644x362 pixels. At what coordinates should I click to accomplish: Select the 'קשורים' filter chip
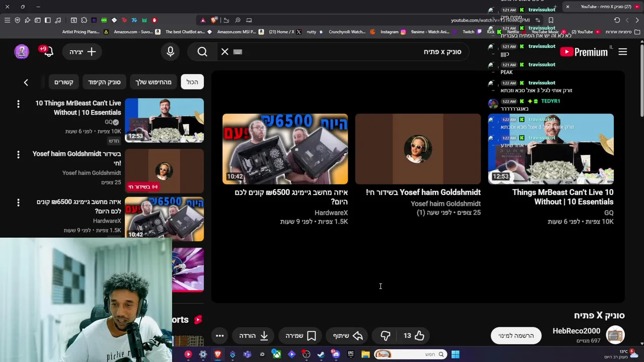coord(64,82)
